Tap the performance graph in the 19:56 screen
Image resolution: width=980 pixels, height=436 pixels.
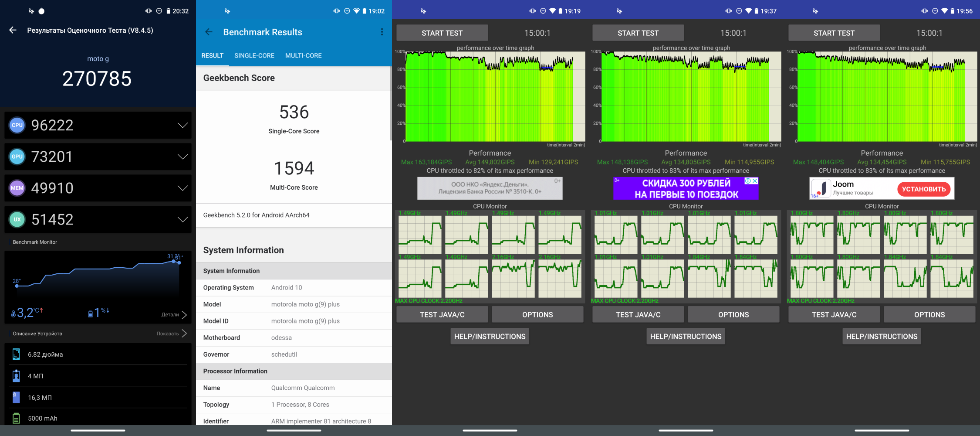[x=887, y=96]
